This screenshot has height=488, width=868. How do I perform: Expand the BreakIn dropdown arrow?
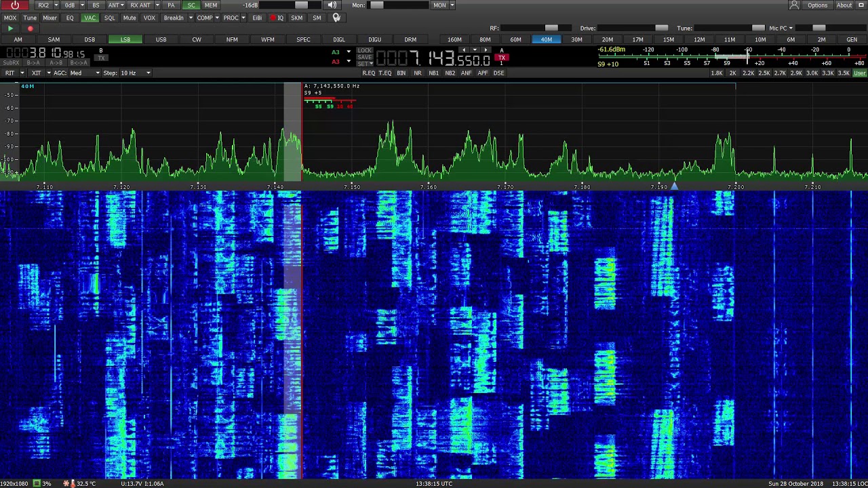191,18
